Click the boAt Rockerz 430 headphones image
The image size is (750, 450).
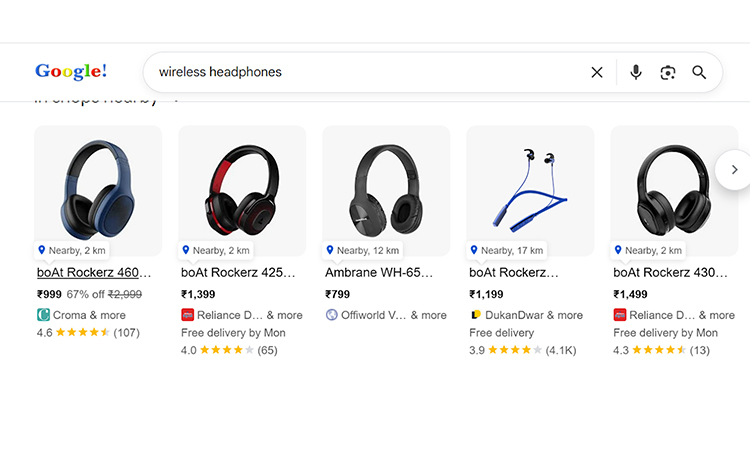(674, 187)
